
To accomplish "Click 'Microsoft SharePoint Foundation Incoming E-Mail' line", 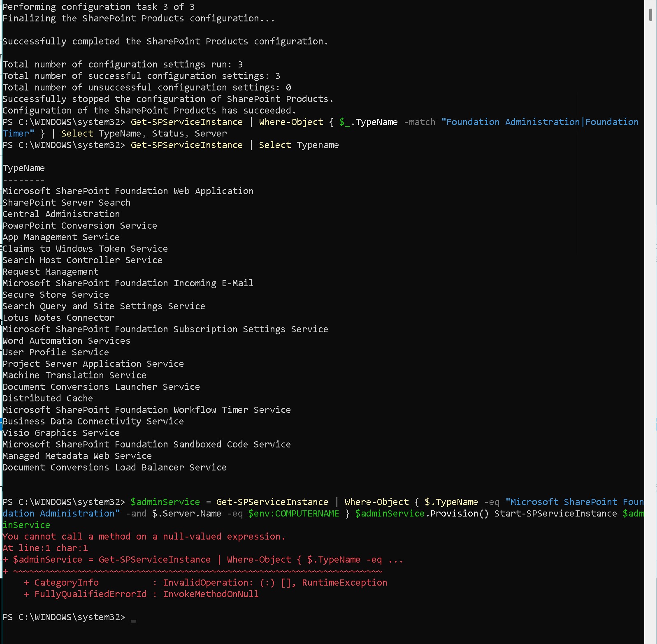I will [x=128, y=283].
